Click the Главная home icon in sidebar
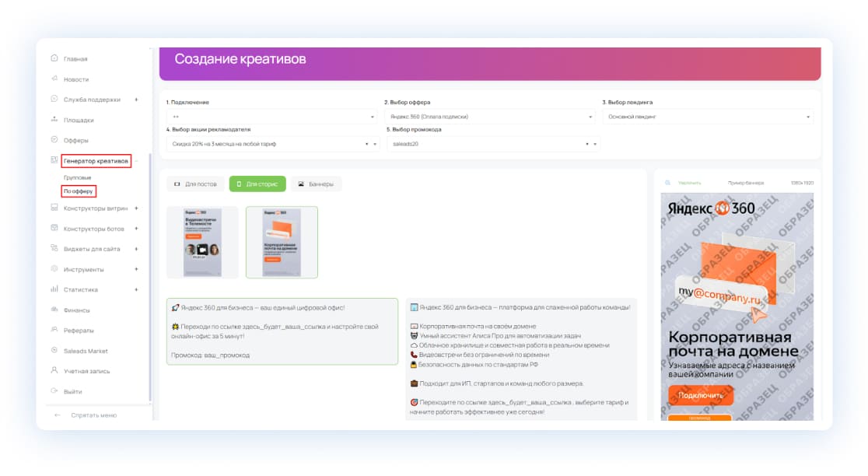Image resolution: width=868 pixels, height=476 pixels. 54,58
